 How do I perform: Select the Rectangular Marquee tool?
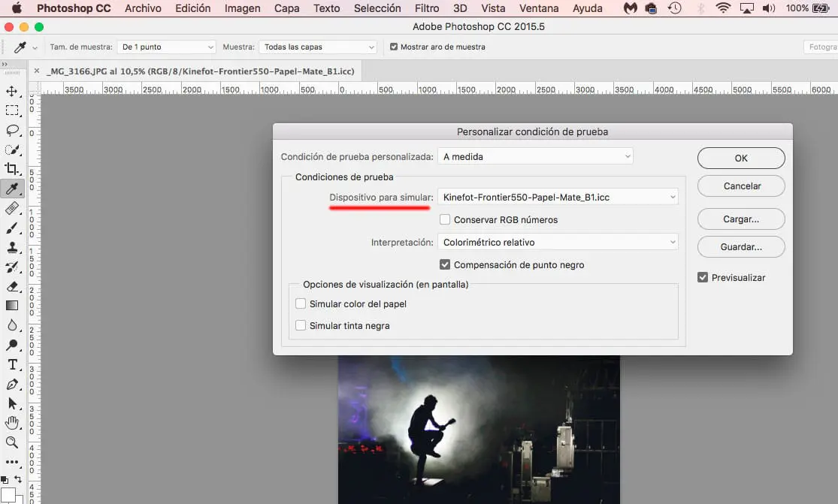(12, 111)
